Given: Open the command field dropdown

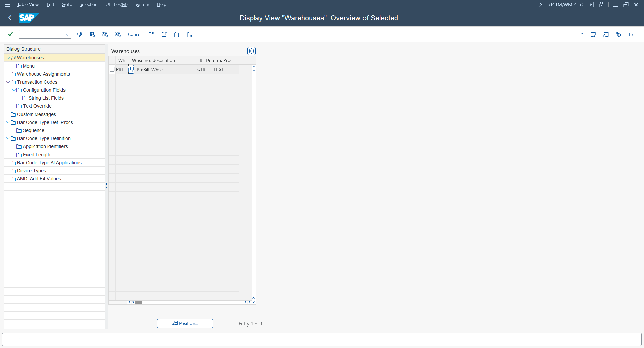Looking at the screenshot, I should click(68, 34).
